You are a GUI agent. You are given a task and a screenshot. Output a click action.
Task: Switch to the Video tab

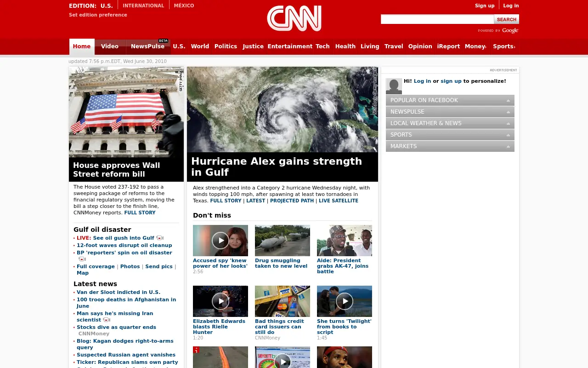110,46
